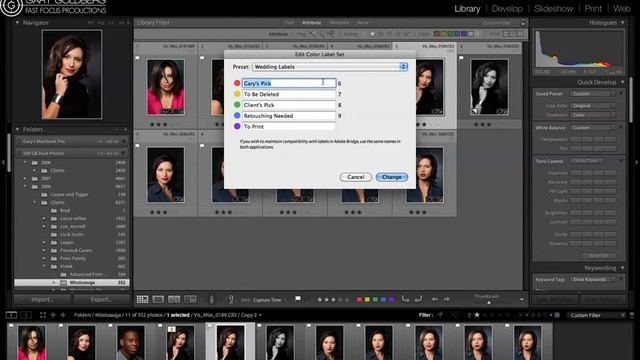The width and height of the screenshot is (640, 360).
Task: Collapse the left panel group arrow
Action: click(x=3, y=162)
